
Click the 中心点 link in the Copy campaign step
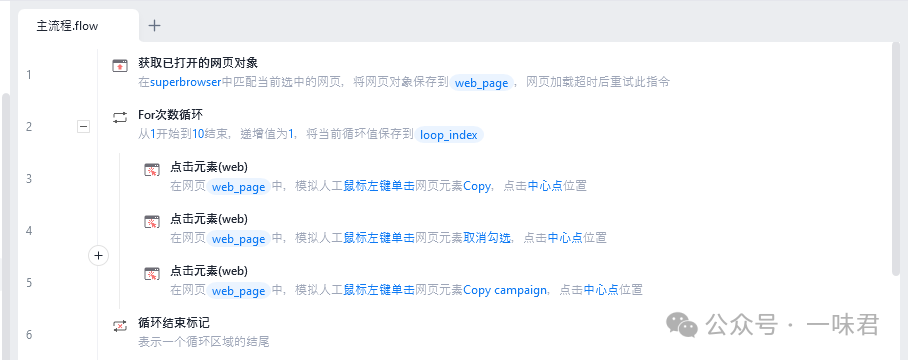click(601, 290)
